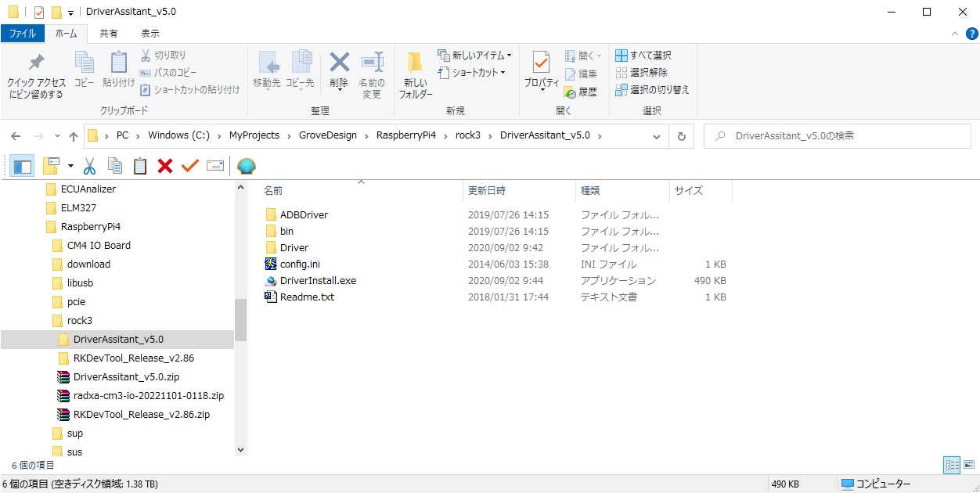This screenshot has height=493, width=980.
Task: Toggle the navigation pane button in lower toolbar
Action: click(23, 166)
